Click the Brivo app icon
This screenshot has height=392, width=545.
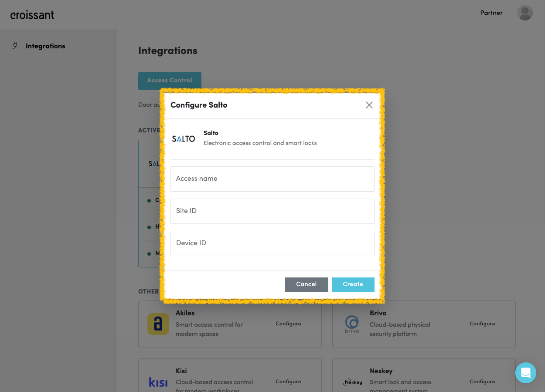[x=352, y=324]
